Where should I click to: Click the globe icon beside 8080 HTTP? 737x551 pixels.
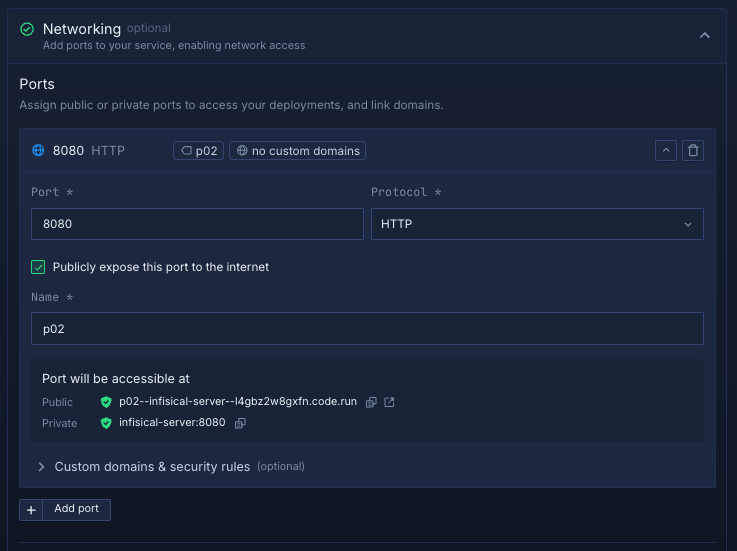(39, 151)
